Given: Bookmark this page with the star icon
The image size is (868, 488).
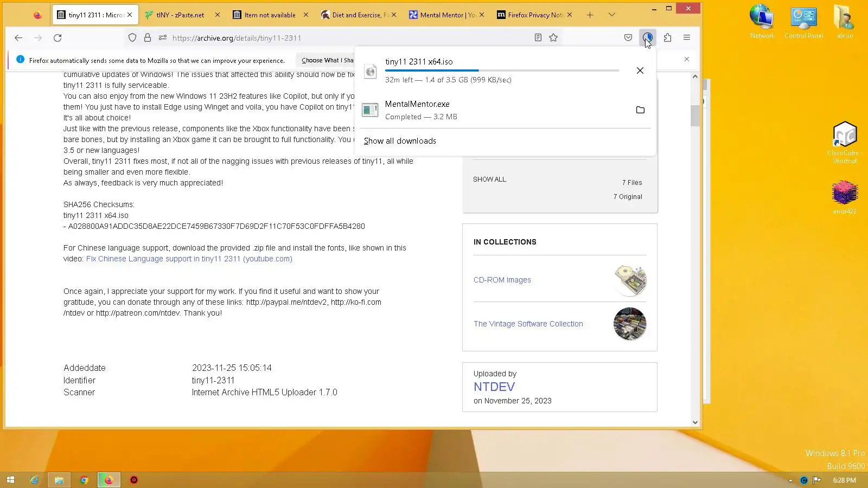Looking at the screenshot, I should point(553,38).
